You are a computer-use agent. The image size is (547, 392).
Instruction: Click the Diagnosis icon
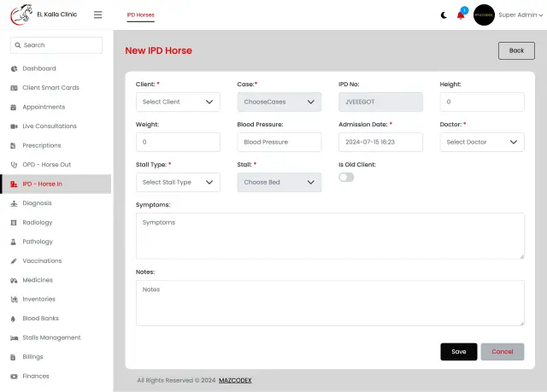(x=14, y=203)
